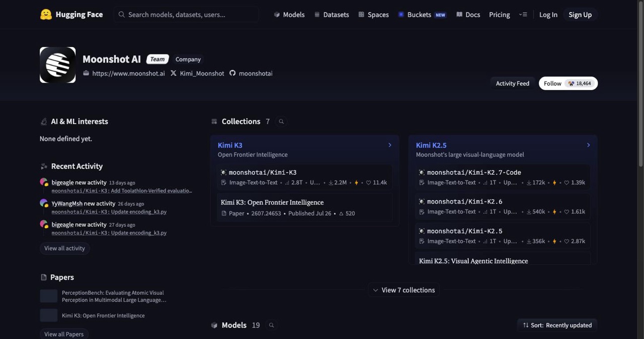Click bigeagle's avatar on the 27 days ago activity
This screenshot has height=339, width=644.
coord(44,225)
